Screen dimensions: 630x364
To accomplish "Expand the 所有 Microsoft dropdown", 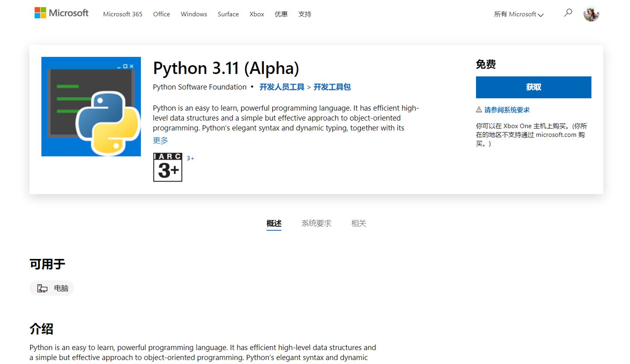I will pos(519,14).
